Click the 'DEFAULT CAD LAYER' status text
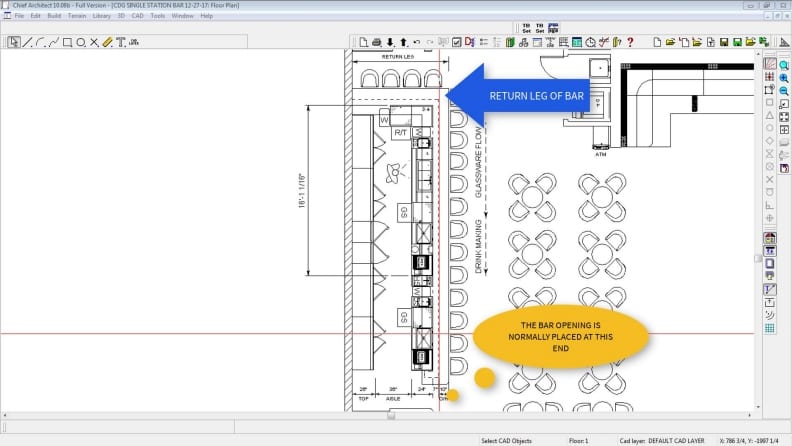The height and width of the screenshot is (446, 792). coord(676,441)
